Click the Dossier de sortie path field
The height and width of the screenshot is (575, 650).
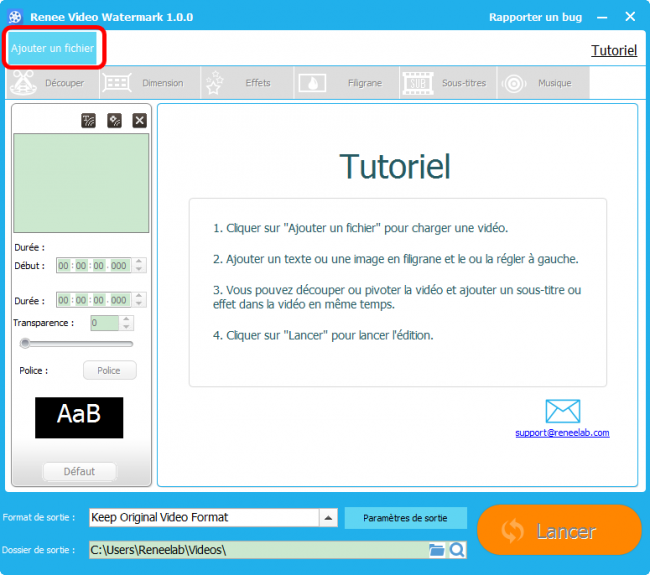[x=259, y=550]
